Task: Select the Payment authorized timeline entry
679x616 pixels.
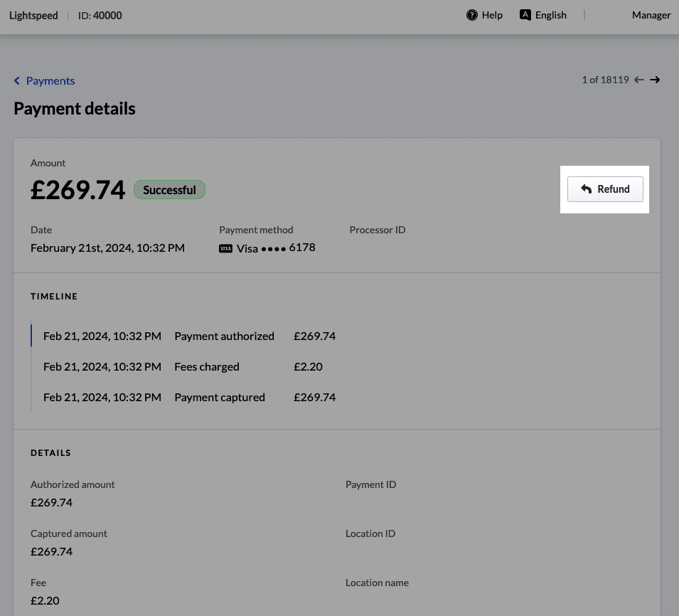Action: tap(224, 336)
